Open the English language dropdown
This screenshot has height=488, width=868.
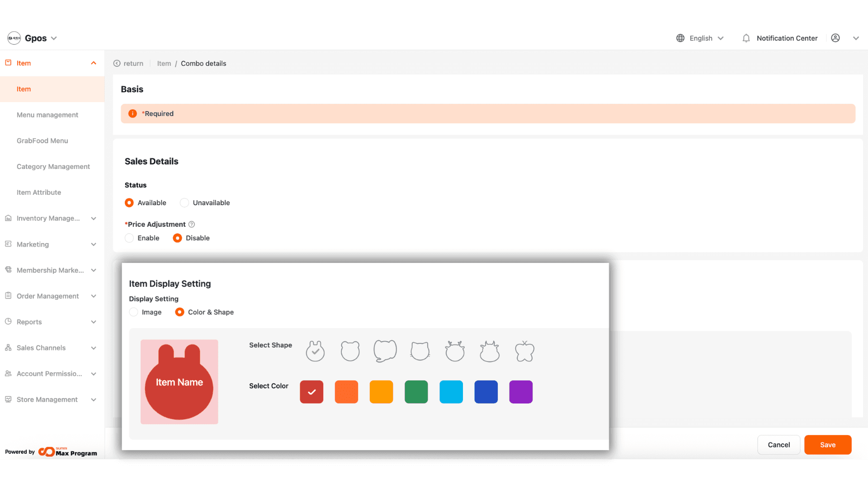tap(706, 38)
